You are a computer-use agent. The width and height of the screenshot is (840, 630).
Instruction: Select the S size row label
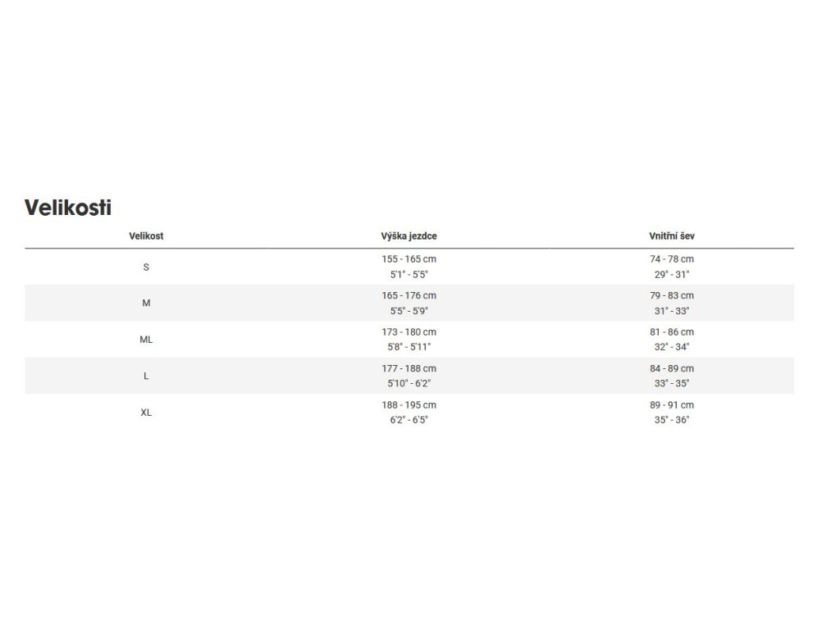pos(146,267)
